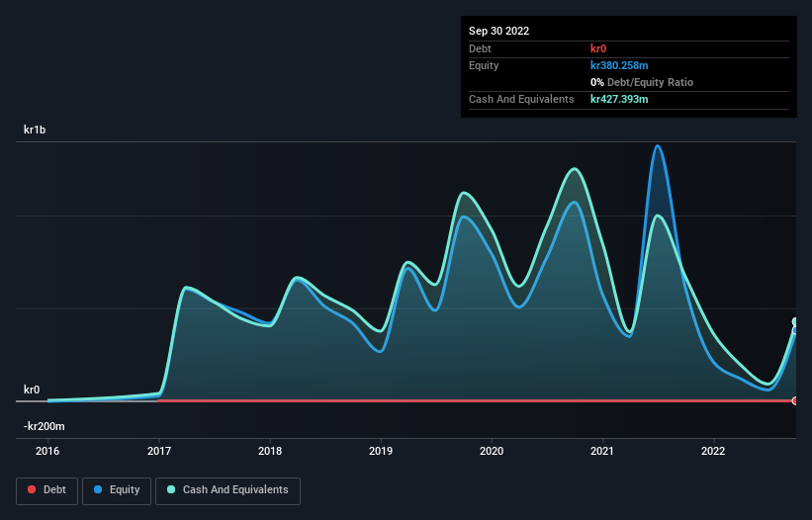Click the 0% Debt/Equity Ratio text
The image size is (812, 520).
pos(642,82)
